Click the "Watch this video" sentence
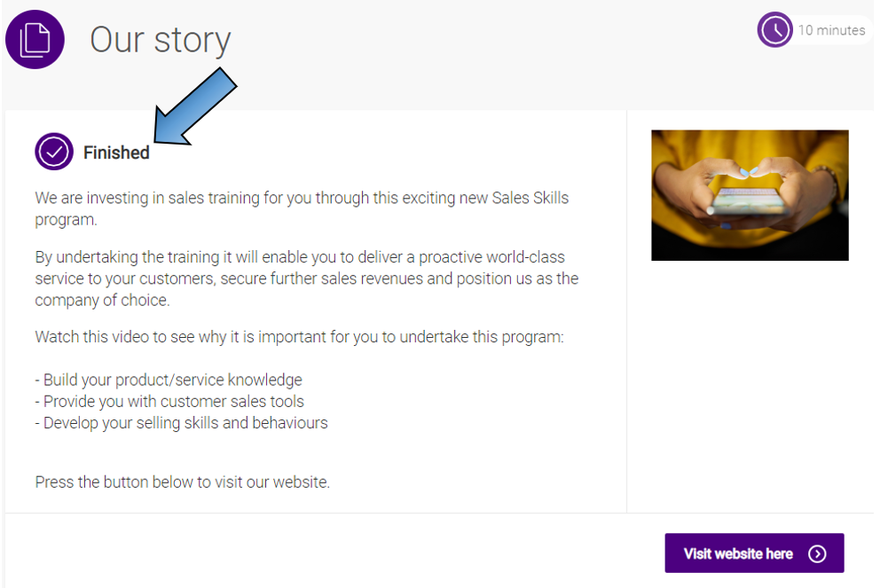 click(299, 337)
